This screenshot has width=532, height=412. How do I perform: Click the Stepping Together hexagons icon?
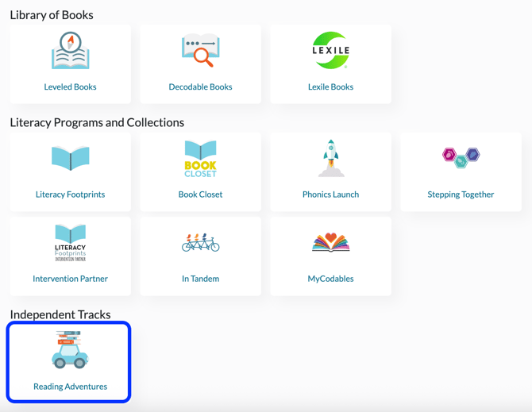click(461, 158)
